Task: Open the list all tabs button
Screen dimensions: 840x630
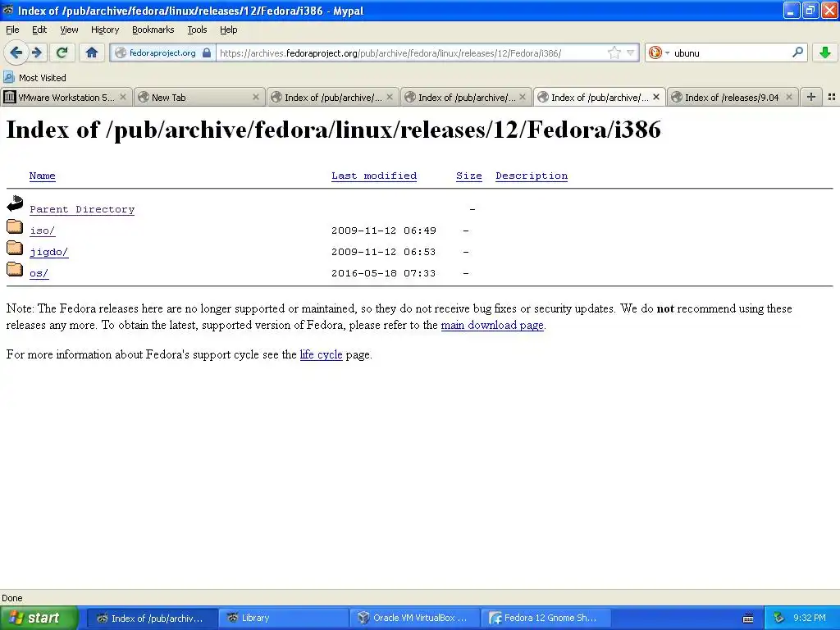Action: 832,97
